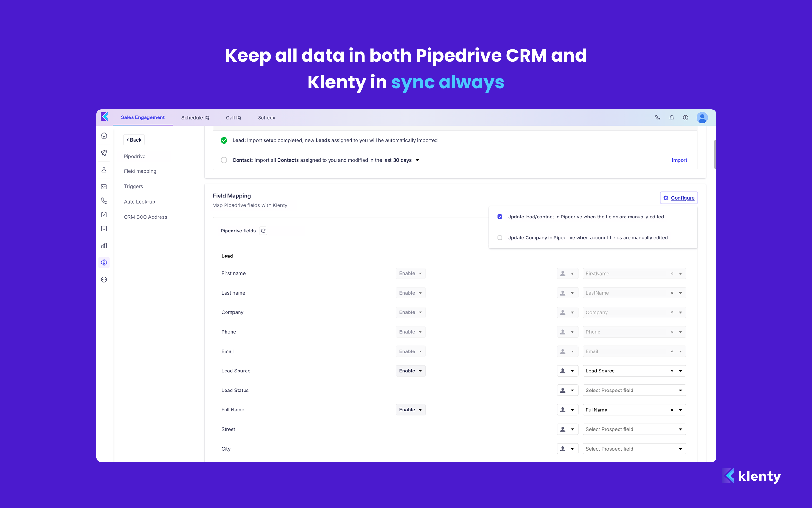
Task: Uncheck Update lead/contact in Pipedrive checkbox
Action: coord(500,217)
